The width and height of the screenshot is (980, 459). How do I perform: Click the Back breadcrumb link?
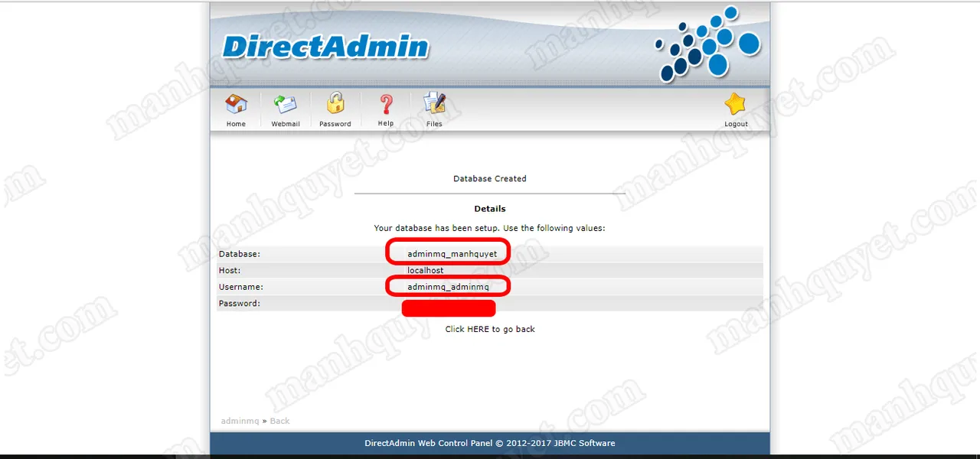(279, 421)
